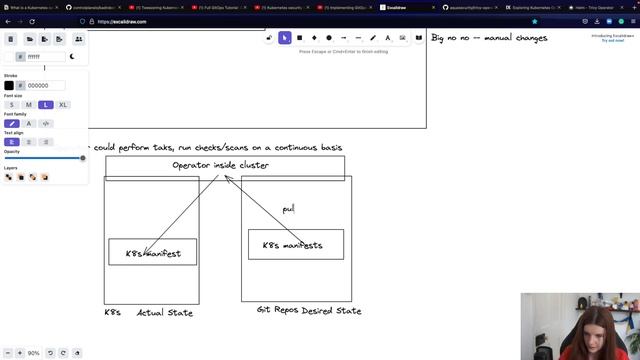The height and width of the screenshot is (360, 640).
Task: Click the 'Operator inside cluster' text
Action: pyautogui.click(x=220, y=165)
